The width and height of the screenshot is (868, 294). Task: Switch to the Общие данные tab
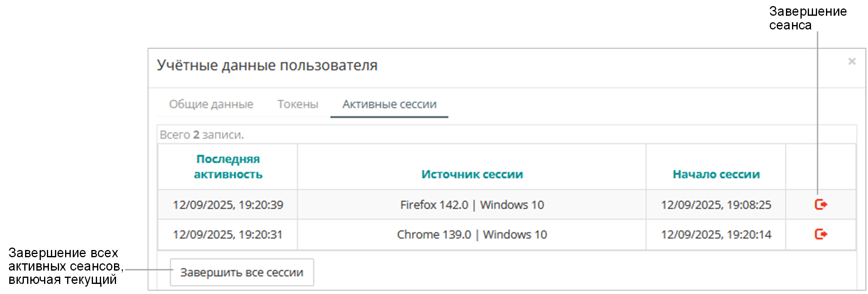[211, 104]
